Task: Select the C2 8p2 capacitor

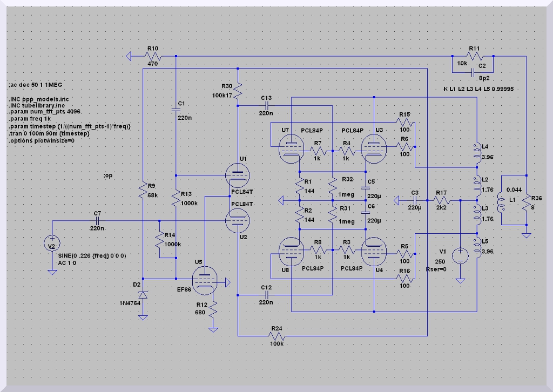Action: coord(474,70)
